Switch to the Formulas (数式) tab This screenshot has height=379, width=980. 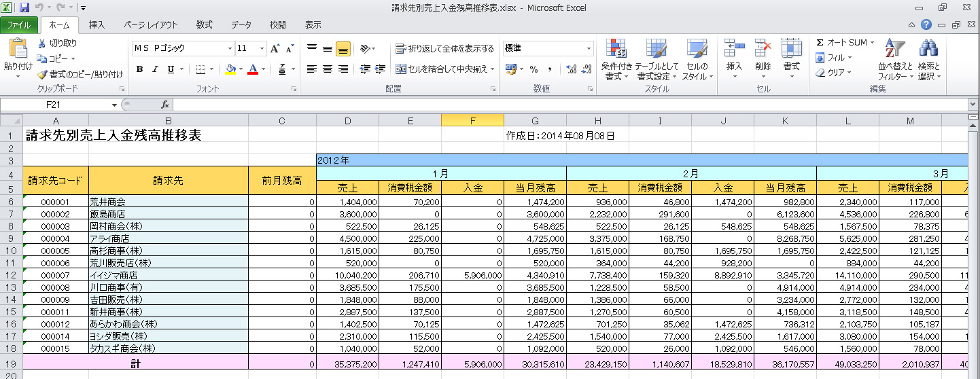click(204, 25)
